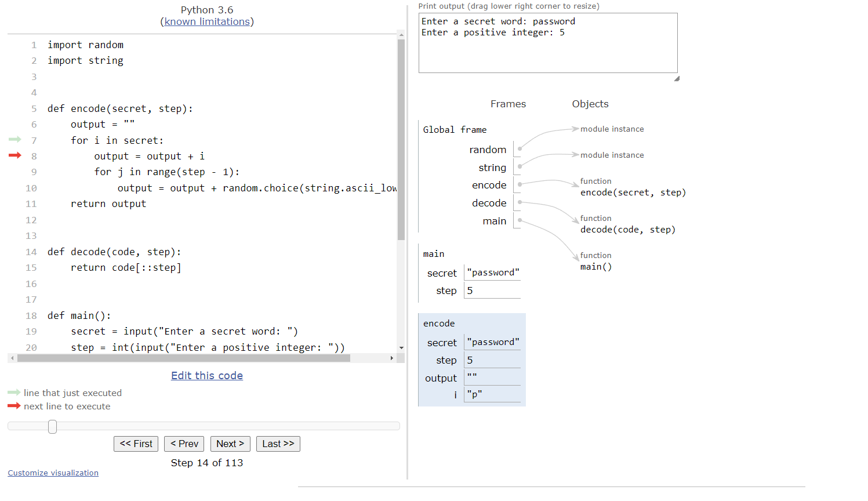Click the green just-executed arrow at line 7
868x501 pixels.
click(15, 139)
